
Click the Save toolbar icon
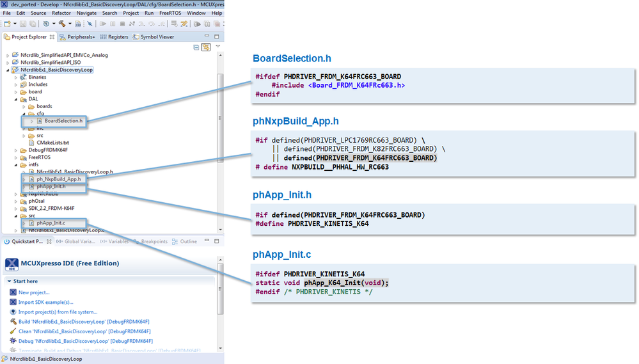(23, 24)
